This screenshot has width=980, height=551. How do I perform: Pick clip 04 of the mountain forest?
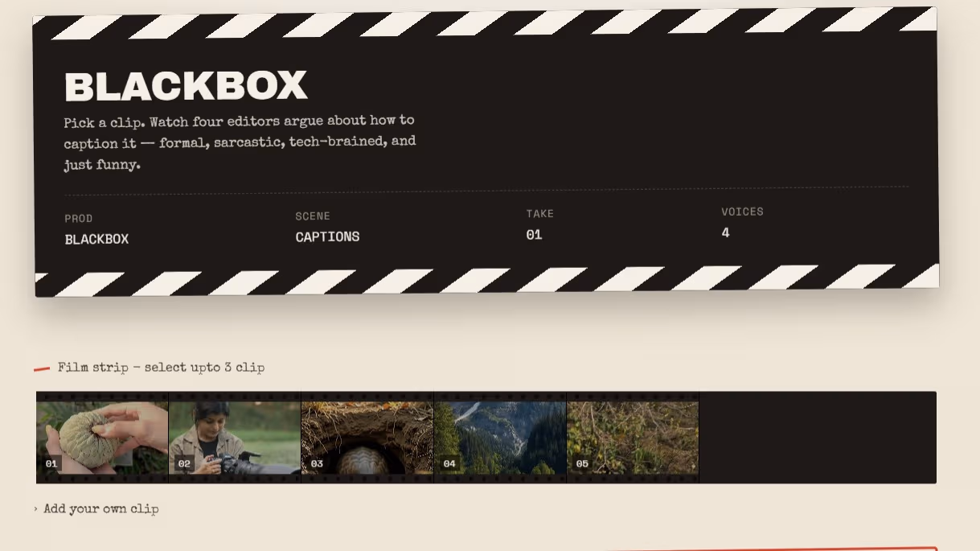(x=500, y=437)
